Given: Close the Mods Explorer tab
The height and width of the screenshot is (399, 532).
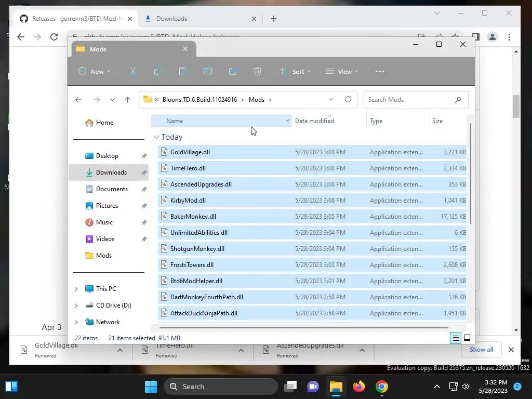Looking at the screenshot, I should pos(185,49).
